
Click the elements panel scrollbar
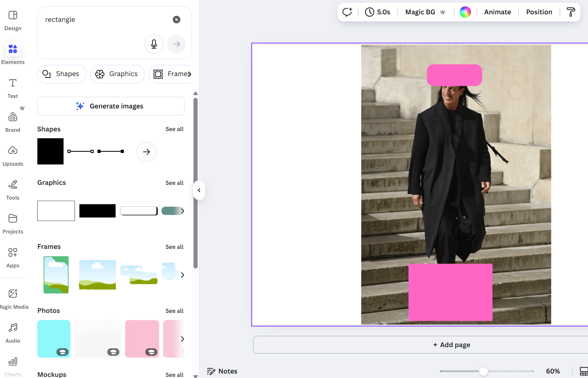[x=195, y=183]
